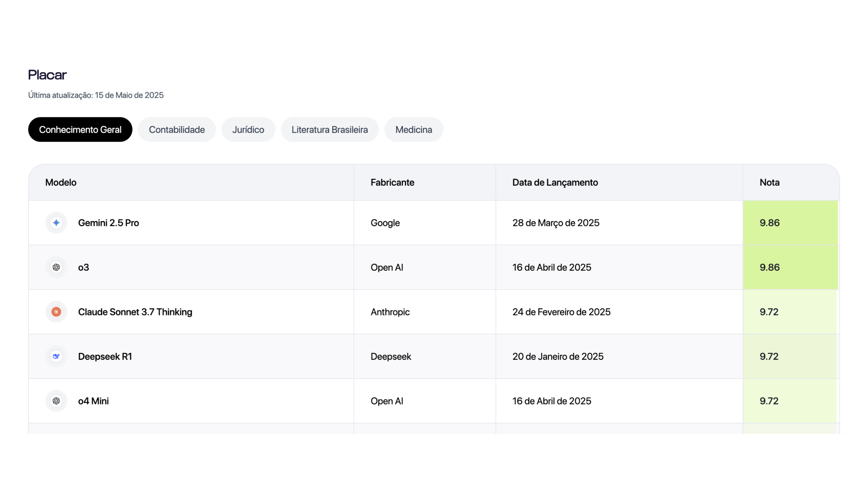This screenshot has width=868, height=488.
Task: Select the o4 Mini model name
Action: coord(94,401)
